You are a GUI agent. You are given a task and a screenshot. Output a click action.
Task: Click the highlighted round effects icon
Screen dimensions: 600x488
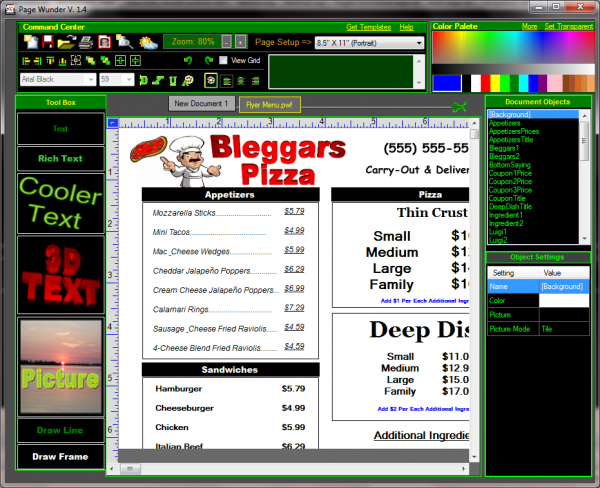[211, 80]
